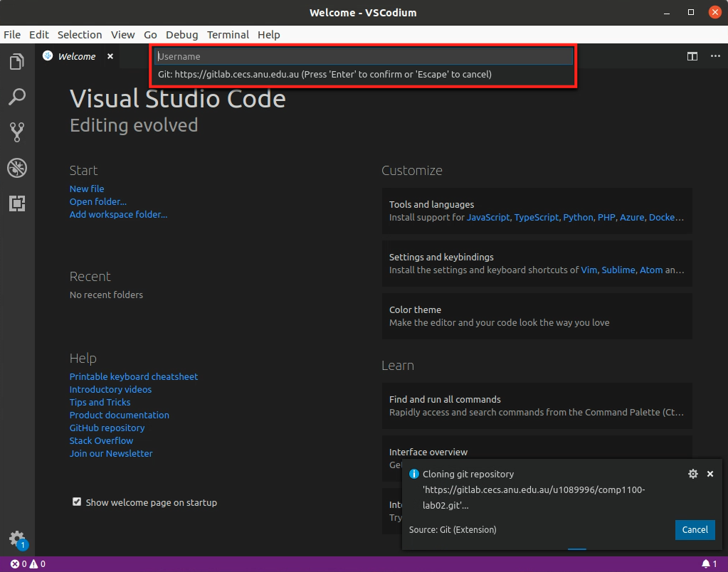
Task: Open the File menu
Action: click(12, 35)
